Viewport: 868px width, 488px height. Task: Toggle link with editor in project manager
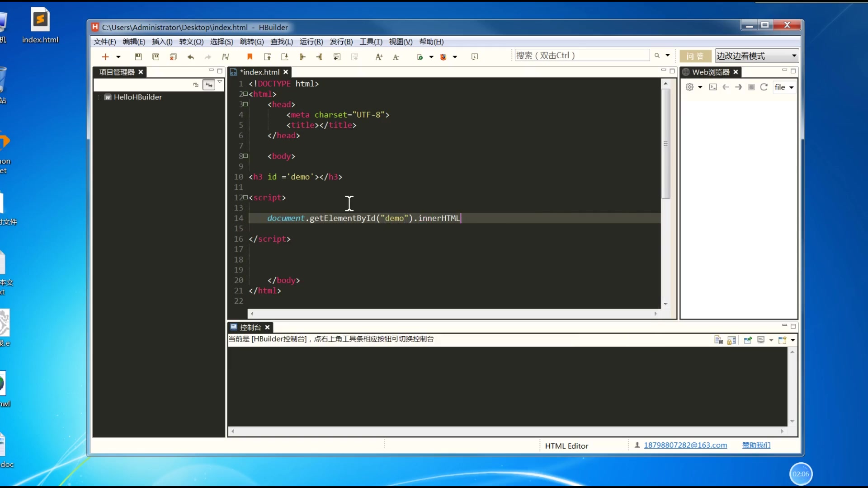point(209,84)
